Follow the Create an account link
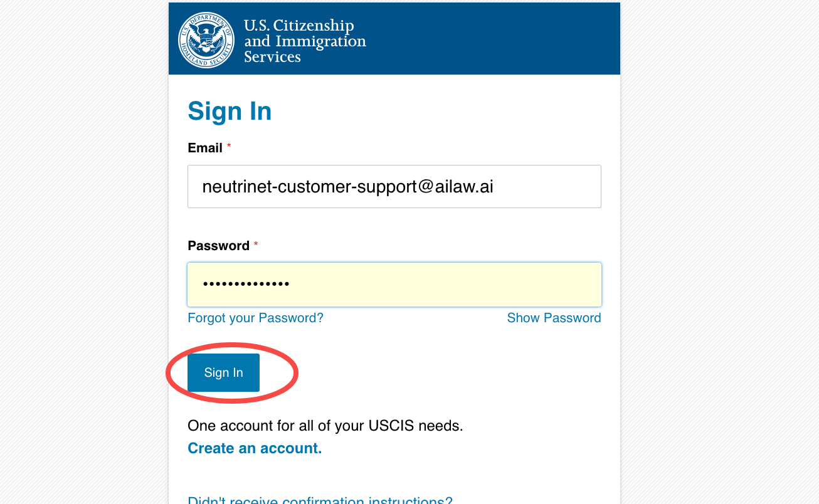The height and width of the screenshot is (504, 819). [x=255, y=448]
